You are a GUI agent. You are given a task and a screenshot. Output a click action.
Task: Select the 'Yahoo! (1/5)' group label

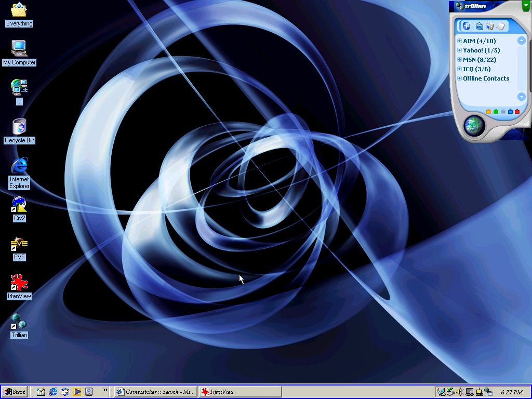pos(481,50)
